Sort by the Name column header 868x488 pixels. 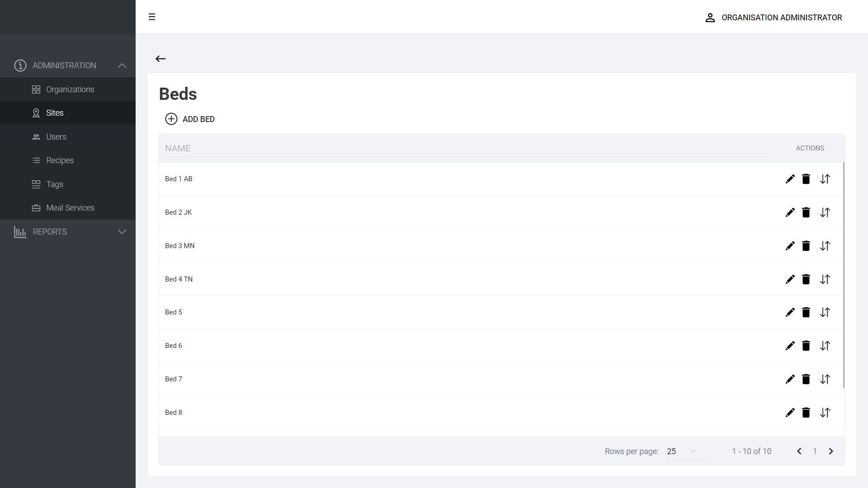(x=178, y=148)
